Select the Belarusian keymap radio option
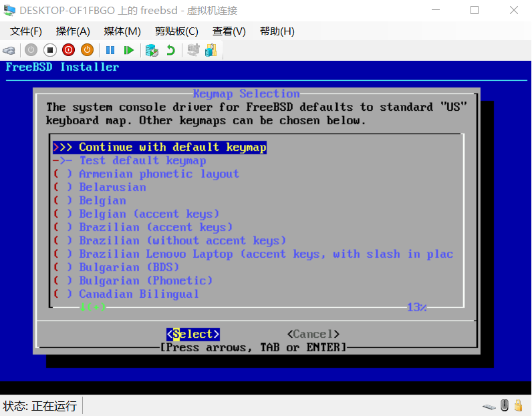This screenshot has width=532, height=416. (x=100, y=187)
